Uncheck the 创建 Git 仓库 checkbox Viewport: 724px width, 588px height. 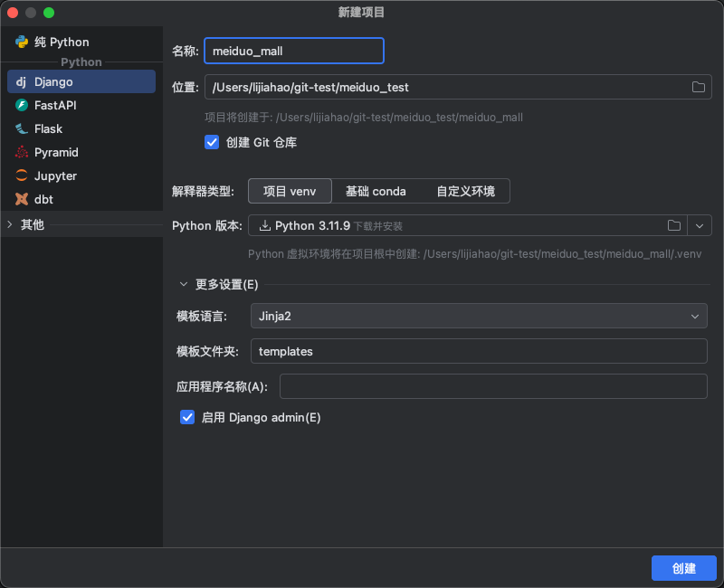212,142
